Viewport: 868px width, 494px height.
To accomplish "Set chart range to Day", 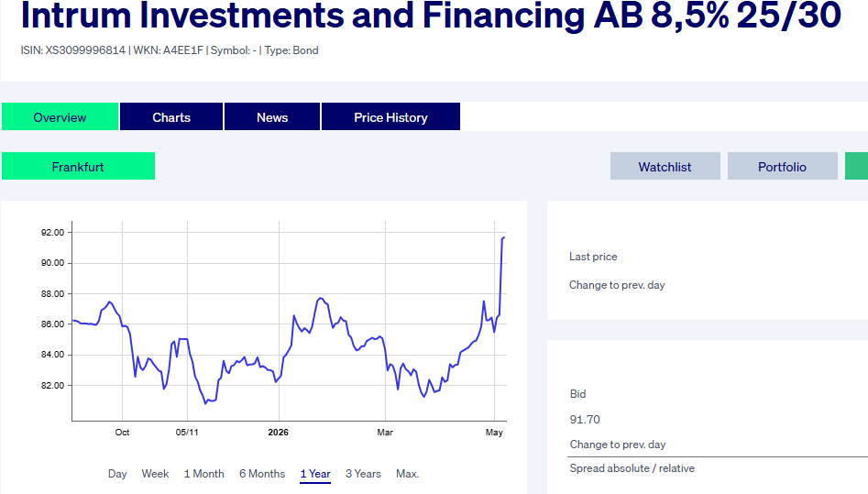I will point(117,474).
